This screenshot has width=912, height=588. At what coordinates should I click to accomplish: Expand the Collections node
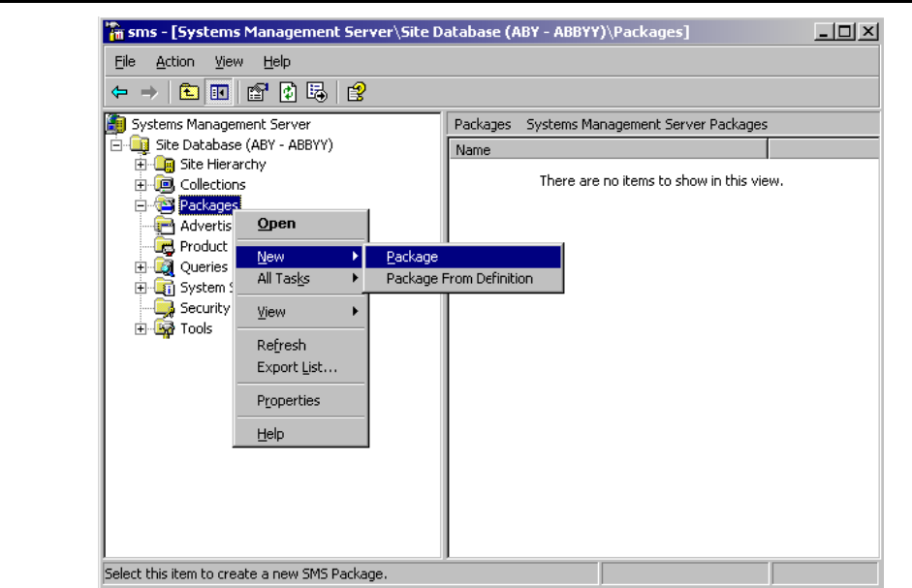141,185
